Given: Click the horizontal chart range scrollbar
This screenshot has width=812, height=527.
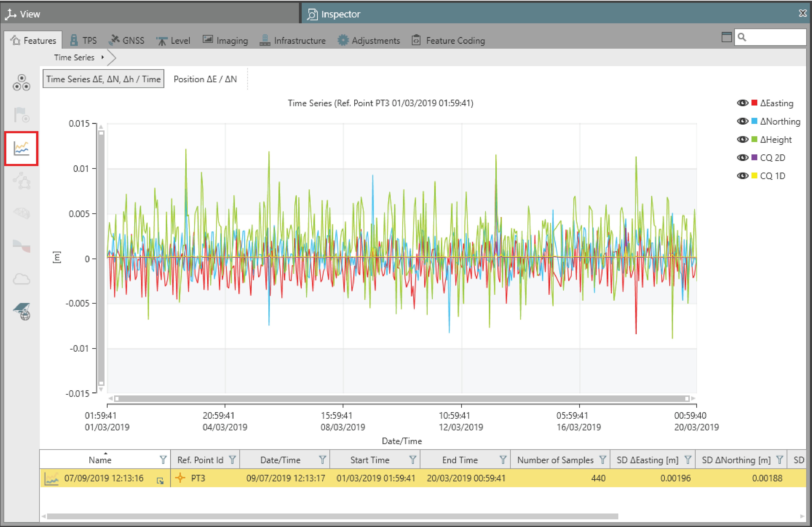Looking at the screenshot, I should [x=402, y=398].
